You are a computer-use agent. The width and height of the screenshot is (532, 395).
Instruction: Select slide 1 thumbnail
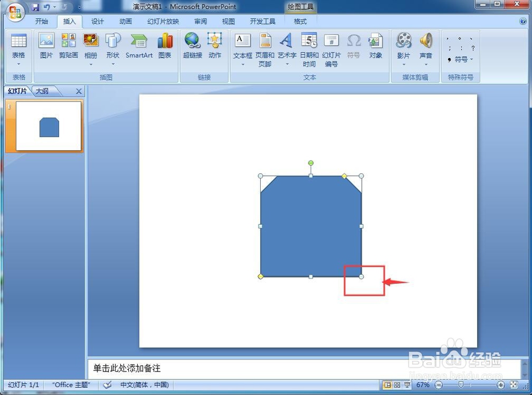pyautogui.click(x=48, y=126)
